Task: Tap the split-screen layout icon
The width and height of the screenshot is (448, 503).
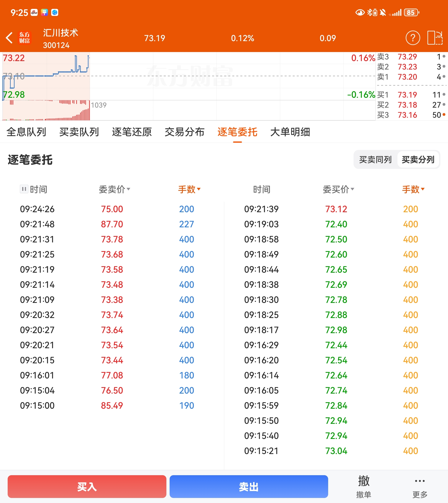Action: [435, 38]
